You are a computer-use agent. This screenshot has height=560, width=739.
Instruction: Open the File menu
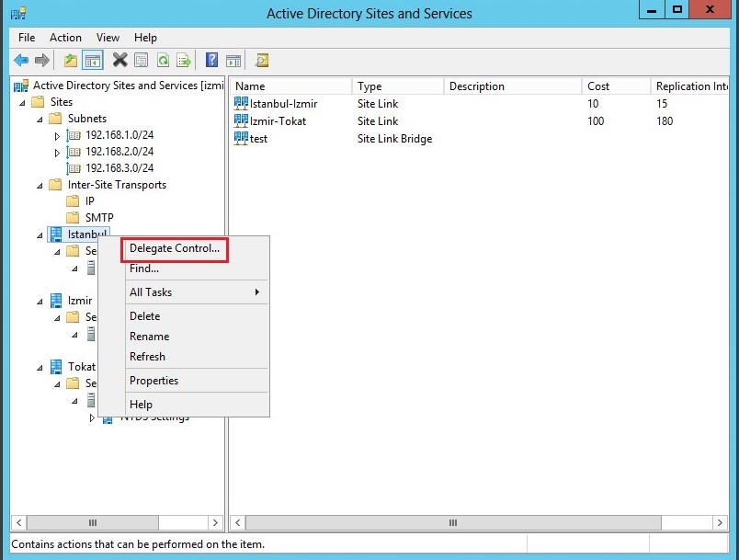27,38
